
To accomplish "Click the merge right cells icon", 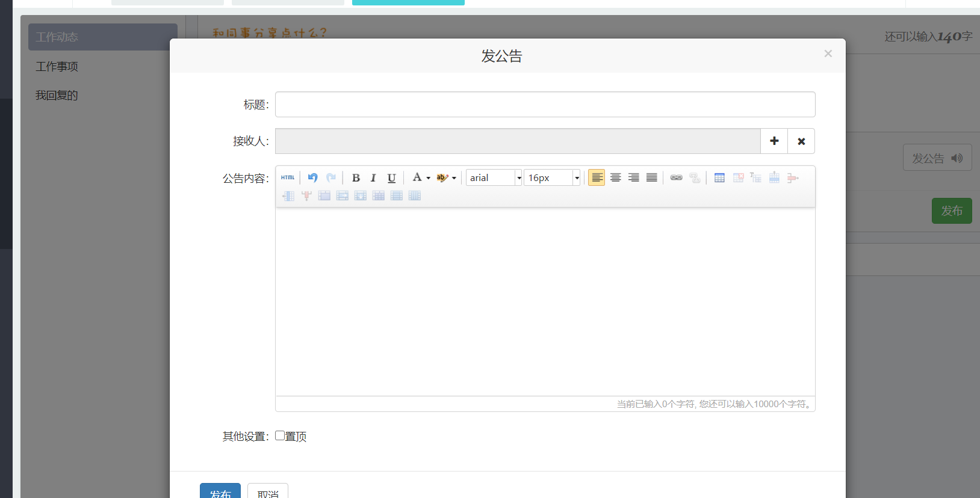I will tap(343, 195).
